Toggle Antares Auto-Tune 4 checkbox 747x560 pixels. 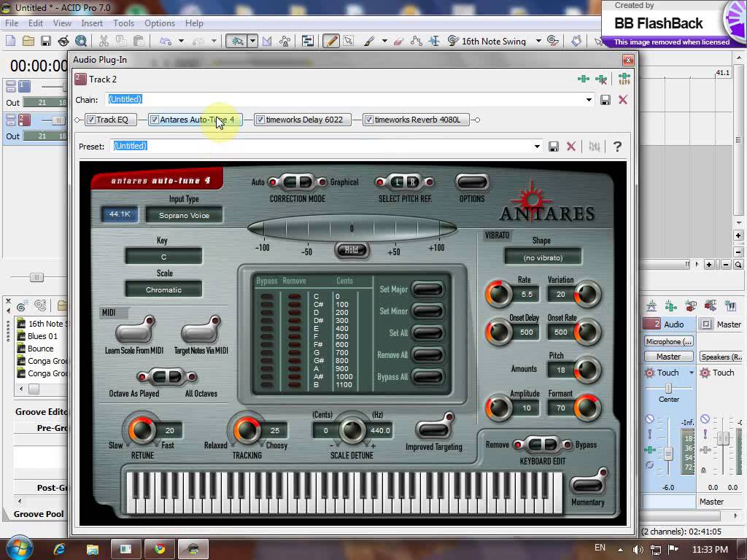click(x=155, y=120)
